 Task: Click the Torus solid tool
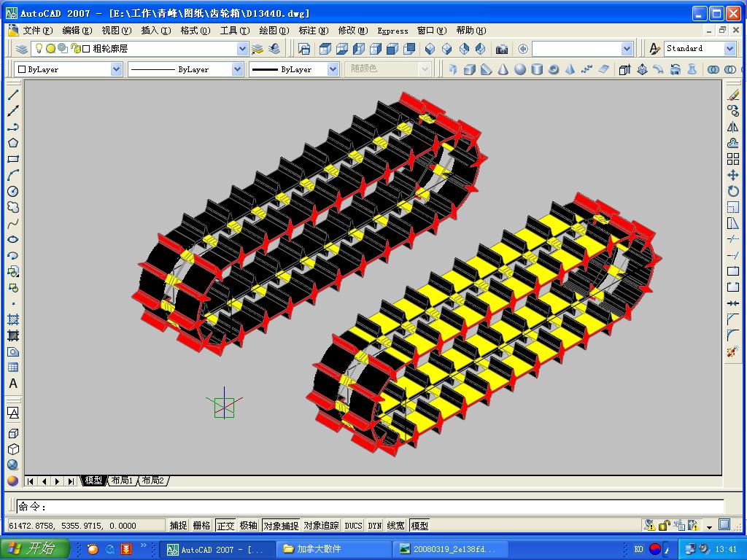[554, 69]
